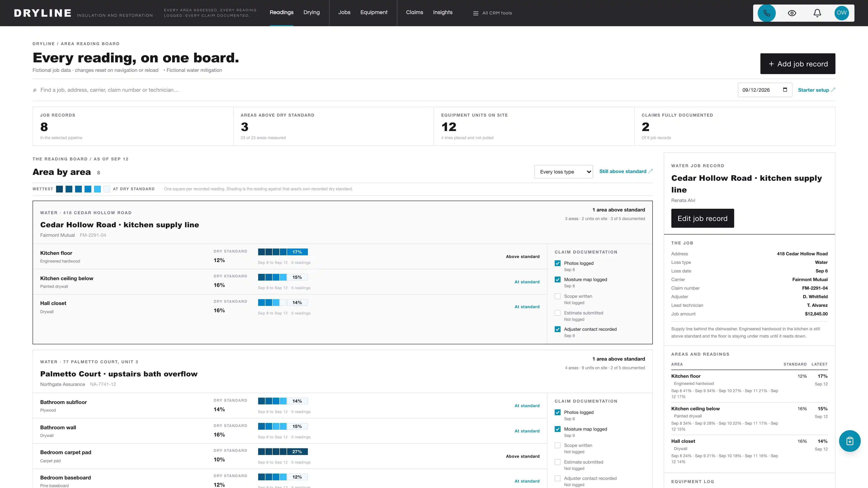Switch to the Readings tab
The height and width of the screenshot is (488, 868).
281,12
